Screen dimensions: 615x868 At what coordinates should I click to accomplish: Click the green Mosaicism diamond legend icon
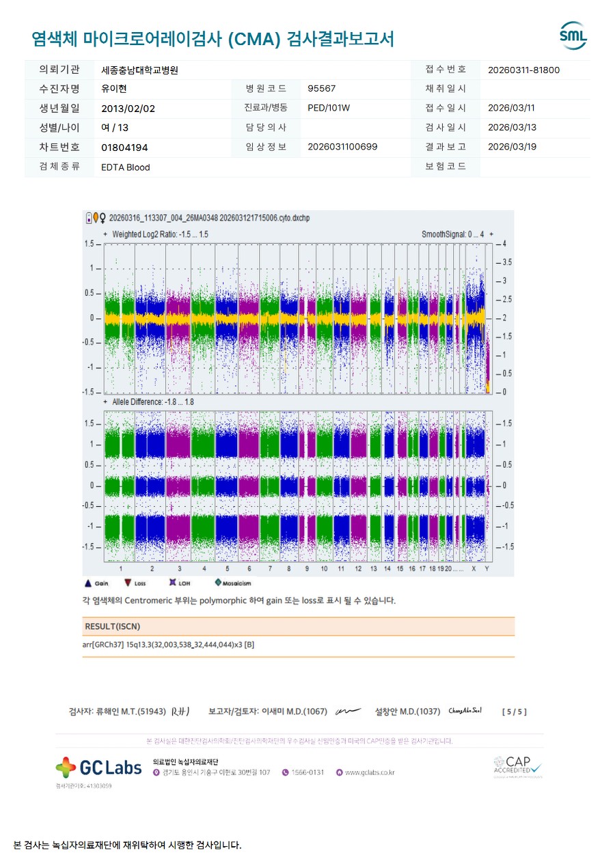[218, 583]
